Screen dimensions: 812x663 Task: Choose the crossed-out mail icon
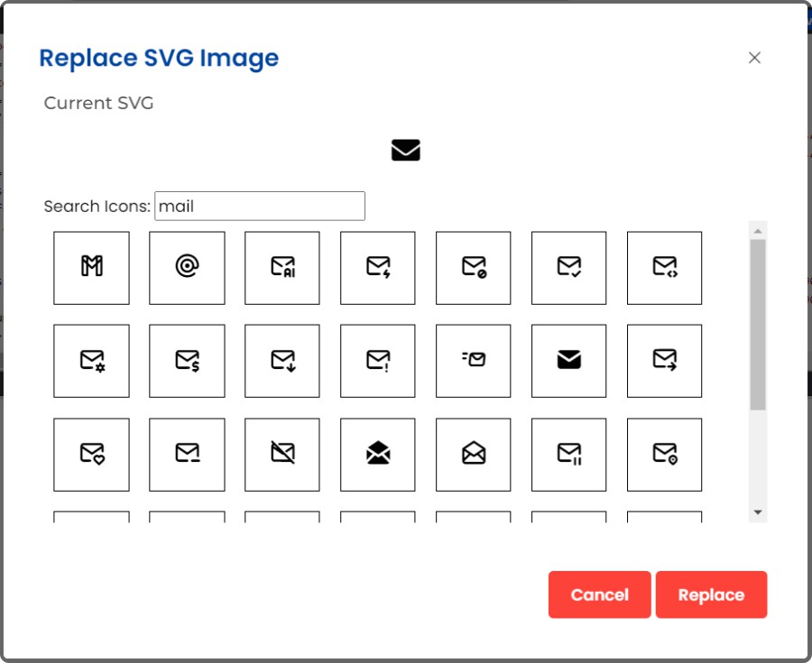[282, 455]
